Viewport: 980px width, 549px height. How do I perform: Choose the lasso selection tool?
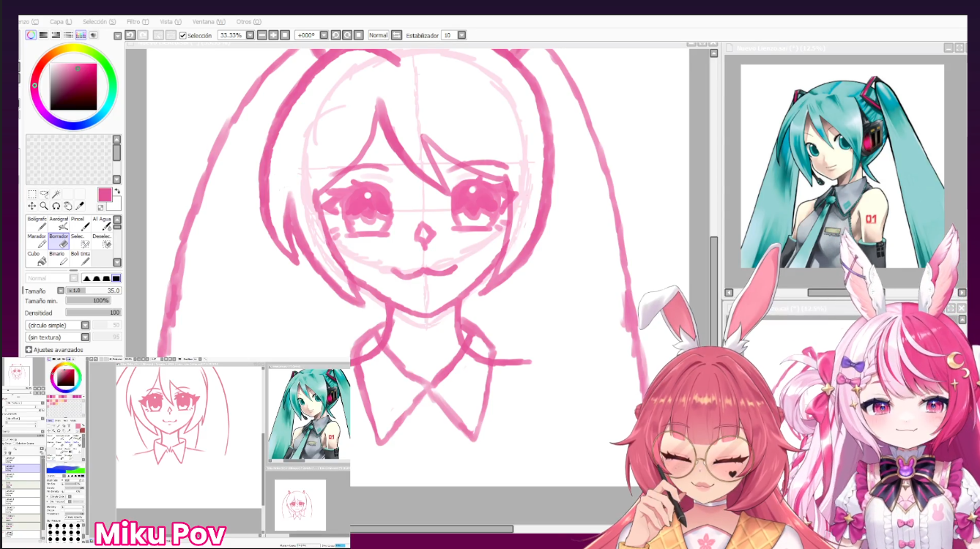coord(44,195)
